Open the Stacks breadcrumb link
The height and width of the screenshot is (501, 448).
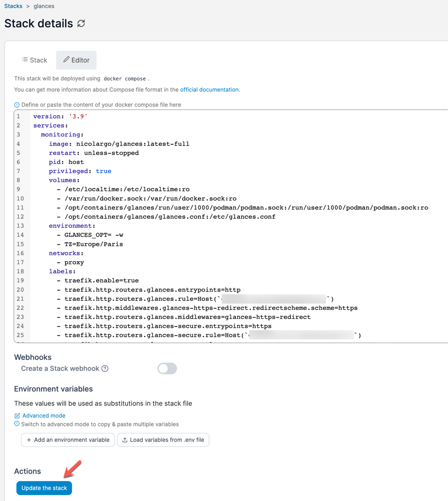pyautogui.click(x=13, y=6)
